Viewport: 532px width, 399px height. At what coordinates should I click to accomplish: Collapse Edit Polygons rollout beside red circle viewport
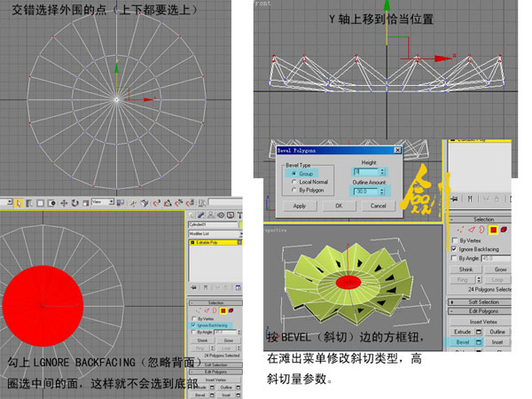coord(215,372)
